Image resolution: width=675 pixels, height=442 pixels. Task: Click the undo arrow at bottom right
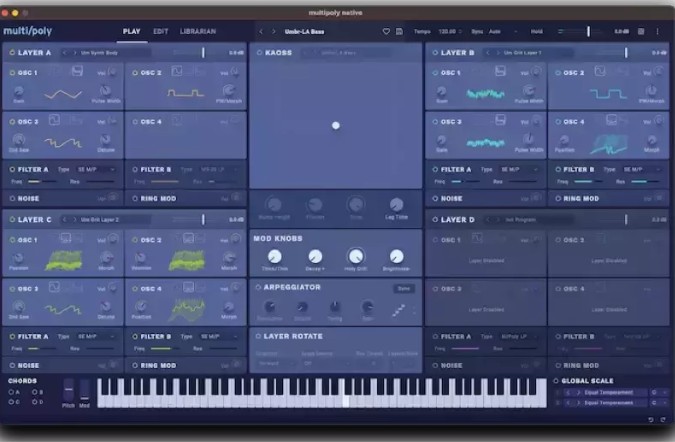pos(650,420)
